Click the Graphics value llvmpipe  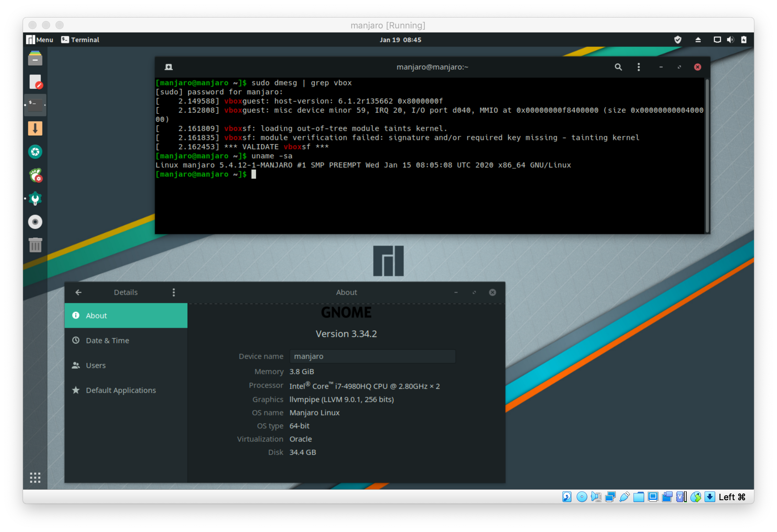pos(341,399)
